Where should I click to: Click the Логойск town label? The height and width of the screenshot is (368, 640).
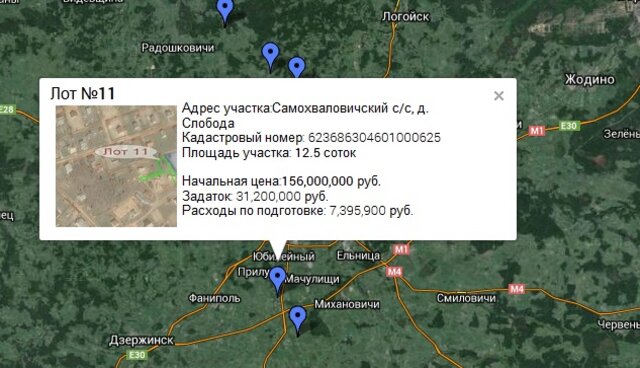coord(406,17)
